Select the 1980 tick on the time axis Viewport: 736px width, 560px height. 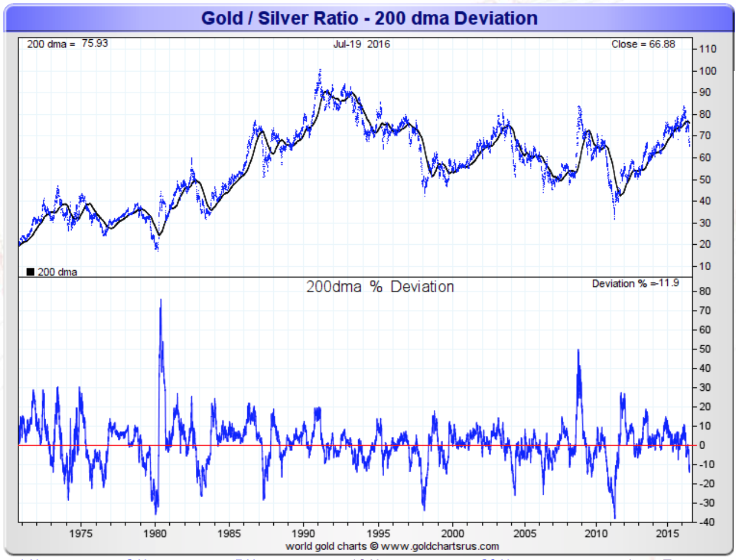pos(155,533)
